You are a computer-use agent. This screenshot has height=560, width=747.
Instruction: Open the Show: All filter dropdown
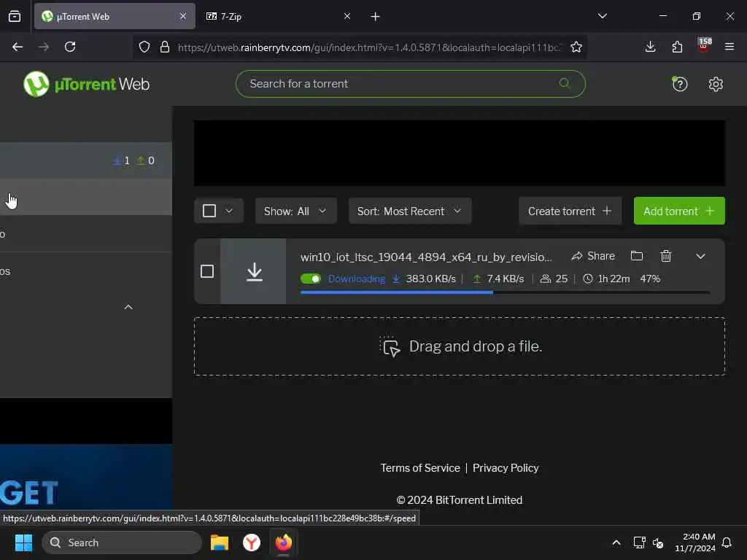click(x=296, y=211)
